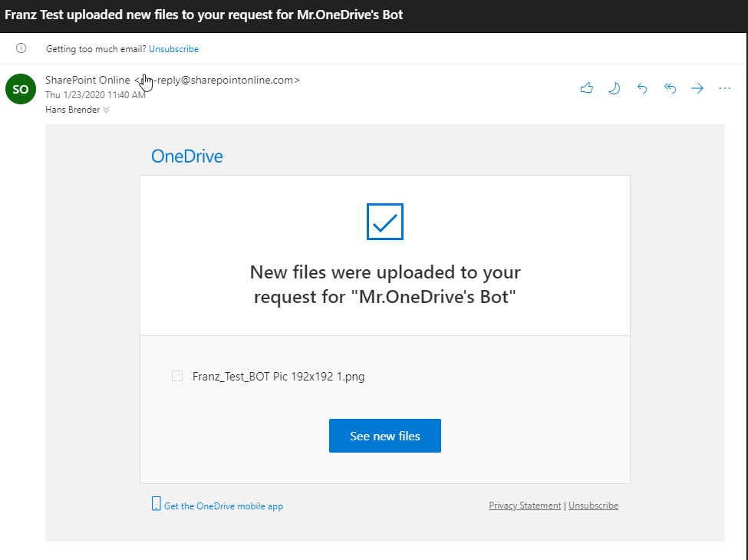The height and width of the screenshot is (560, 748).
Task: Click the Unsubscribe link in the top banner
Action: pos(173,49)
